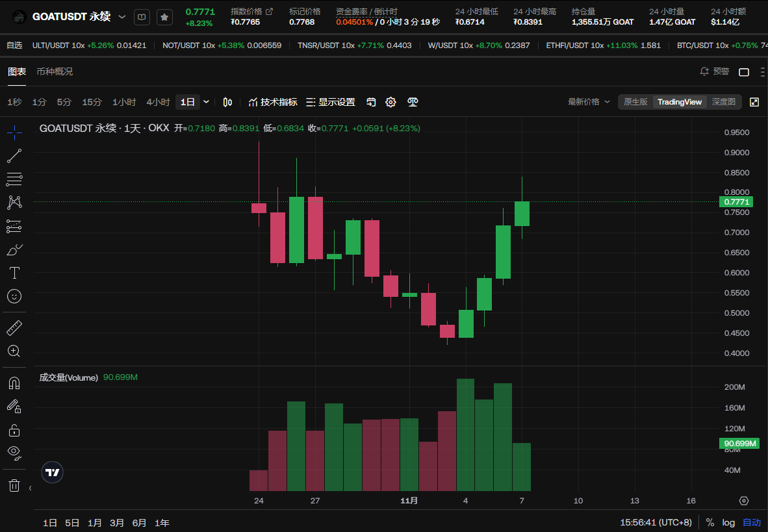Select the 15分 interval
Screen dimensions: 768x532
coord(92,102)
